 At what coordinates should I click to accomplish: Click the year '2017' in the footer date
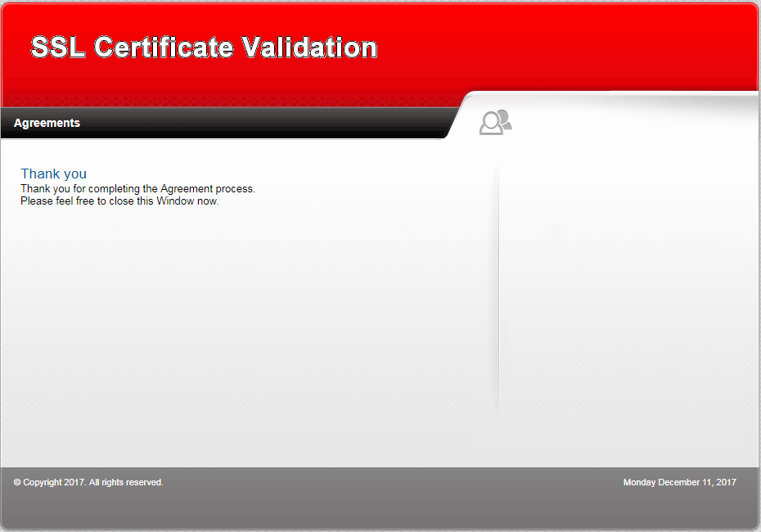(725, 482)
